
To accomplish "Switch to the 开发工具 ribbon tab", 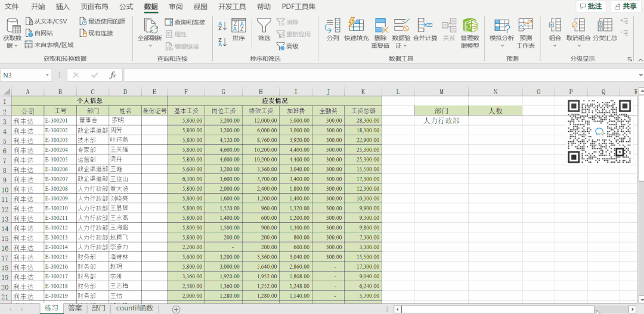I will click(232, 7).
